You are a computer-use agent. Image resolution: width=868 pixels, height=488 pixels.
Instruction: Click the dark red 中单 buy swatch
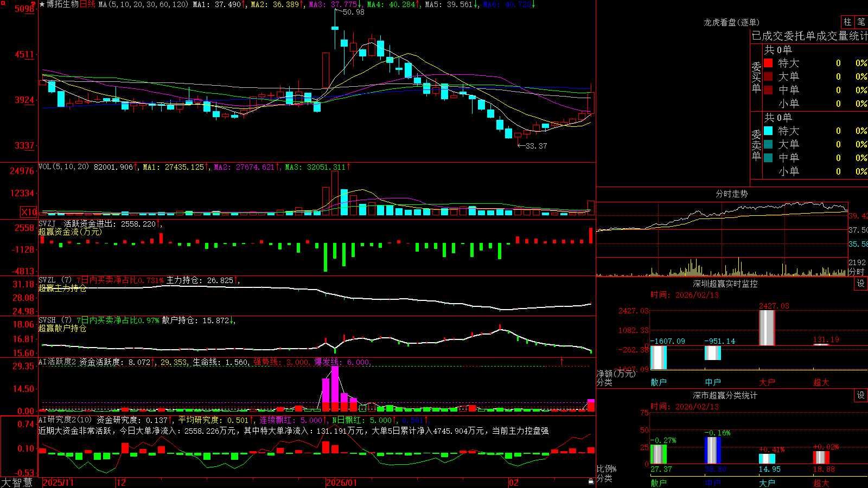pos(768,89)
